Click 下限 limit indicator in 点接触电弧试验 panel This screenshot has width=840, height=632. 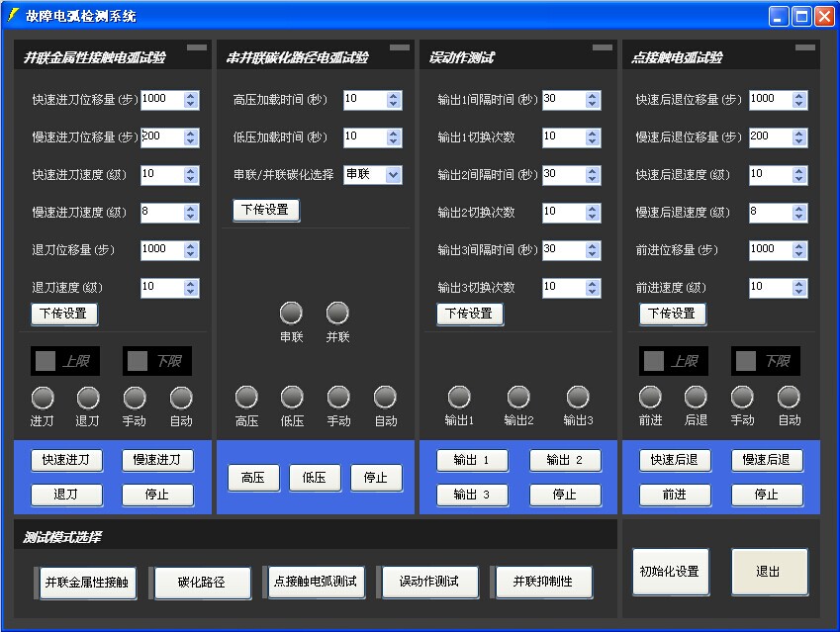pyautogui.click(x=766, y=361)
